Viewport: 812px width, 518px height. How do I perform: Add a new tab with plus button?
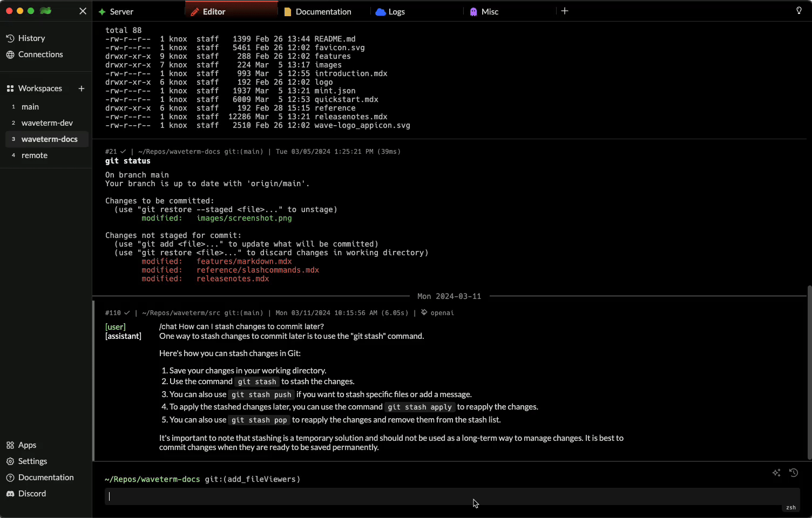click(x=565, y=11)
